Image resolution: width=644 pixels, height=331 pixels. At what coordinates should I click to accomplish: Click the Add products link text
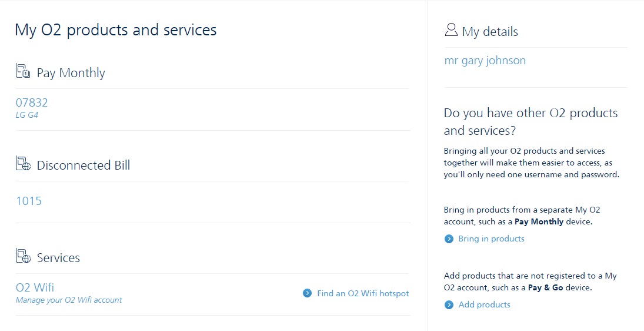point(484,304)
